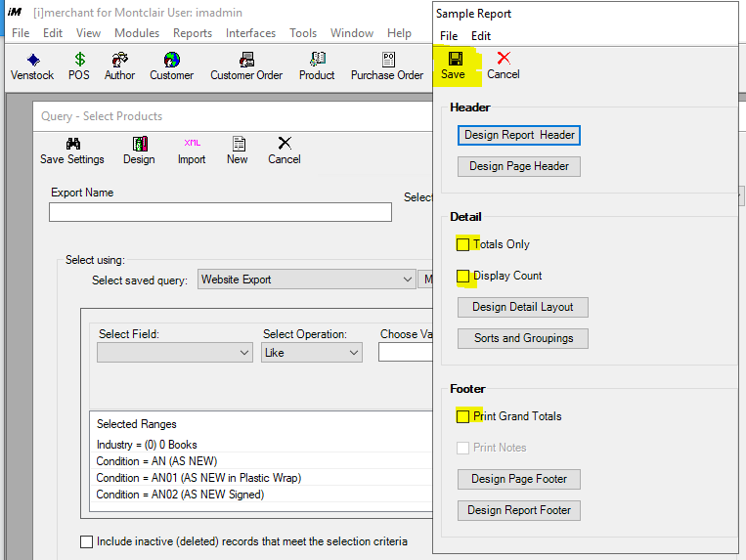The image size is (746, 560).
Task: Click the Export Name input field
Action: coord(220,212)
